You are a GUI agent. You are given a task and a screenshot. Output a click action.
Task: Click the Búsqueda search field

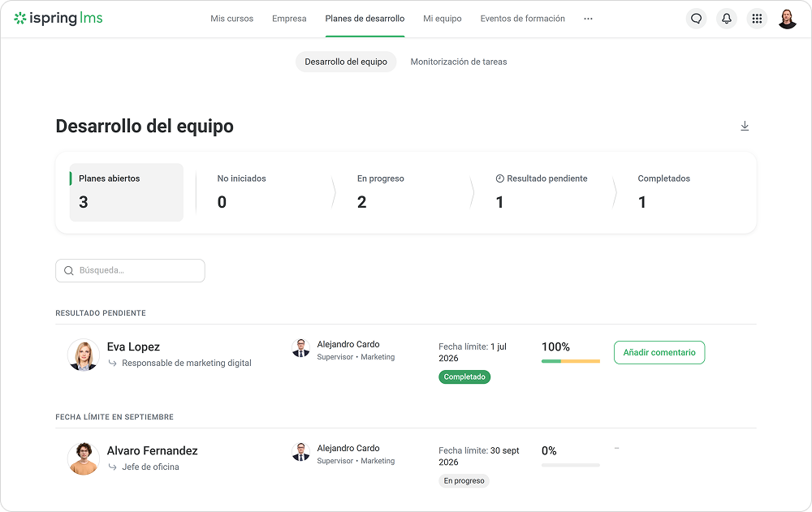tap(130, 271)
